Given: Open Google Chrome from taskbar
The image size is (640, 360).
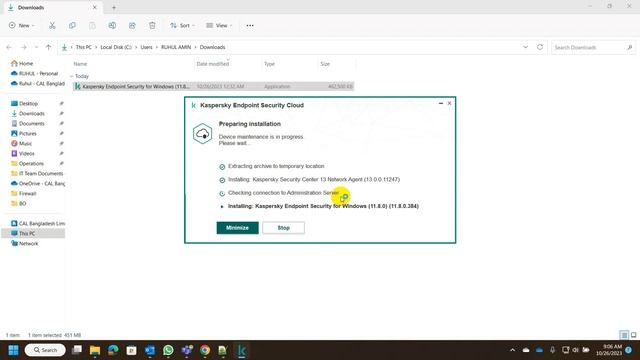Looking at the screenshot, I should click(x=205, y=350).
